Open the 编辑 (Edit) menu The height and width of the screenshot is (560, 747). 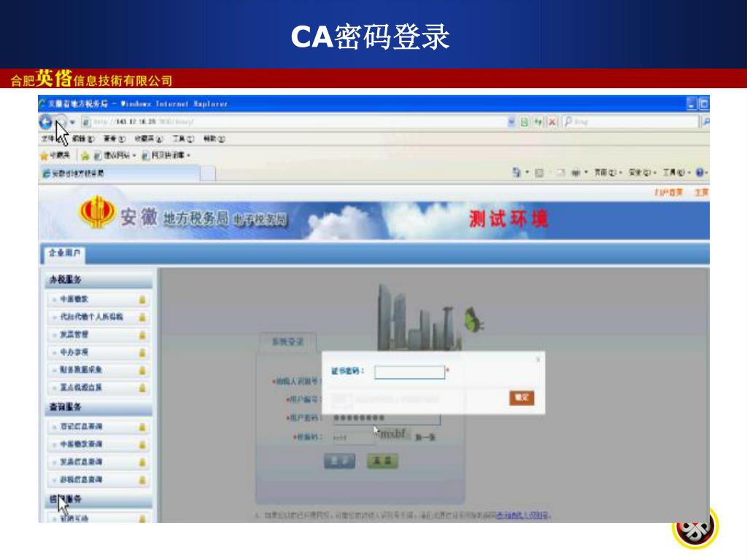[83, 139]
